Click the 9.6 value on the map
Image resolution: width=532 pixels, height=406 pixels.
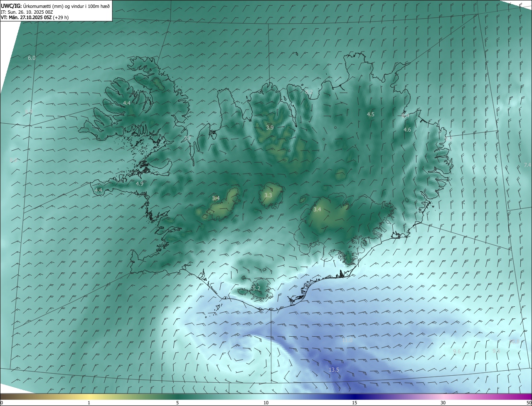click(x=457, y=351)
